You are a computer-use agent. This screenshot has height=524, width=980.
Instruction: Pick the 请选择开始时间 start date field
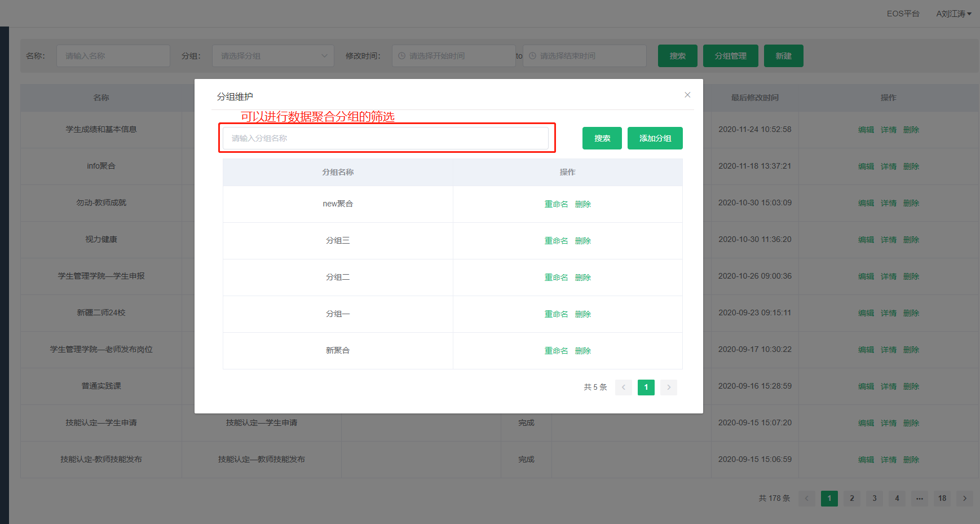pos(453,56)
